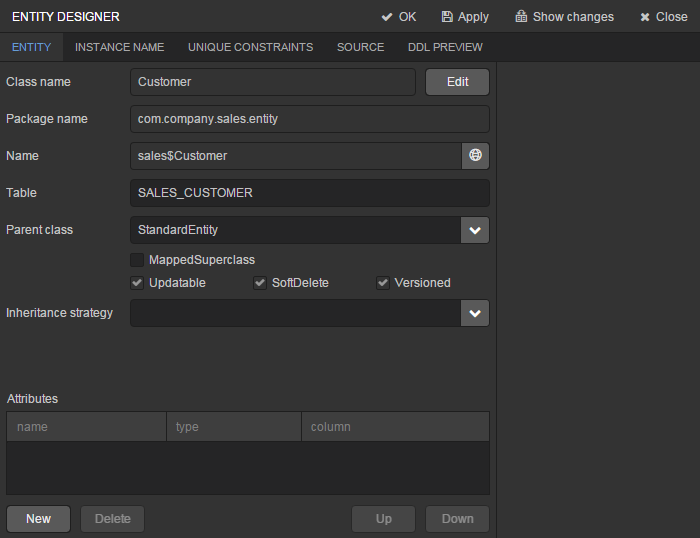Viewport: 700px width, 538px height.
Task: Uncheck the Updatable checkbox
Action: (137, 283)
